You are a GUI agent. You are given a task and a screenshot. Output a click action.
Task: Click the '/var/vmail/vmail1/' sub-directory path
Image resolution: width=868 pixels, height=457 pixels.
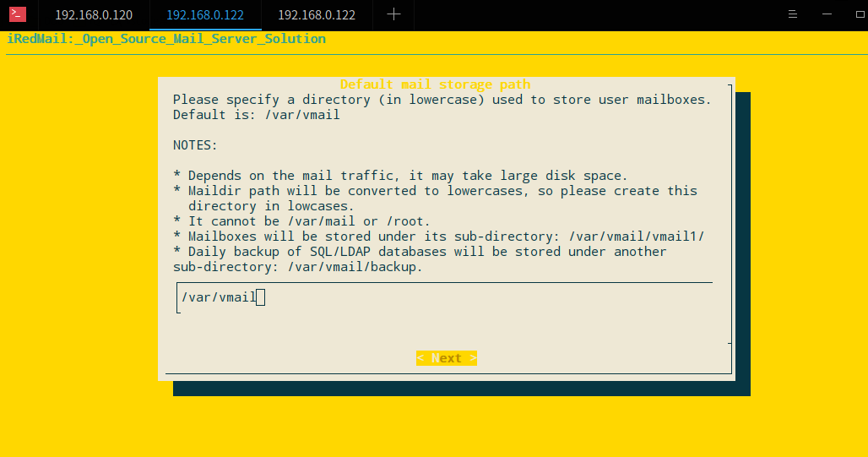637,237
